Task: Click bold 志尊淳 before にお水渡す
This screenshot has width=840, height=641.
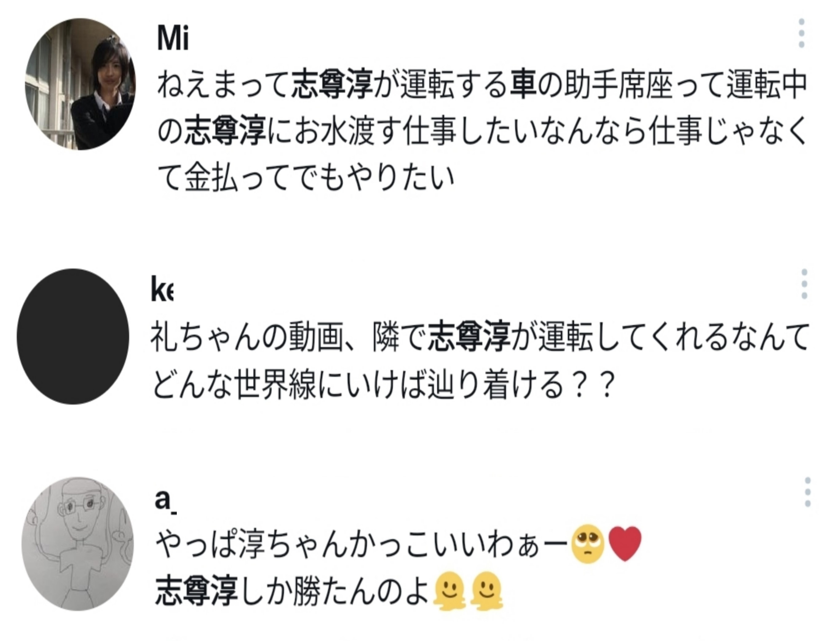Action: 225,131
